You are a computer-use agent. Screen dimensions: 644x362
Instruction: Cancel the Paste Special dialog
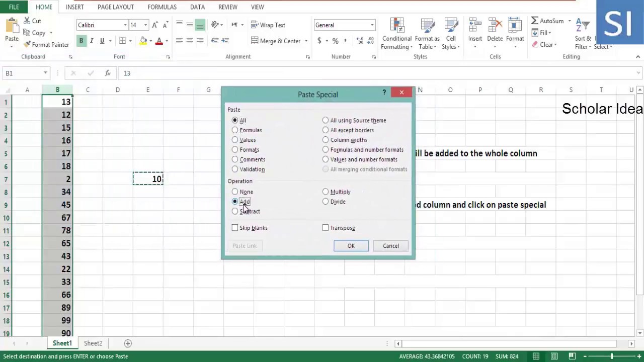click(x=391, y=246)
